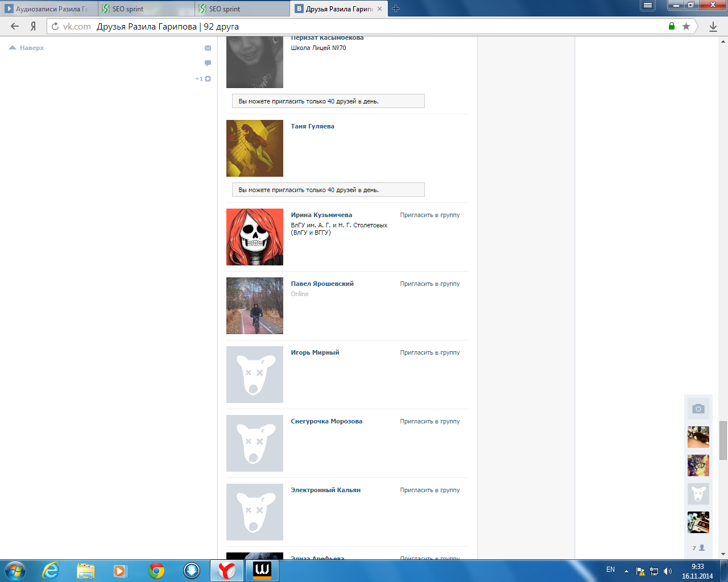Image resolution: width=728 pixels, height=582 pixels.
Task: Open Электронный Кальян placeholder avatar
Action: point(255,512)
